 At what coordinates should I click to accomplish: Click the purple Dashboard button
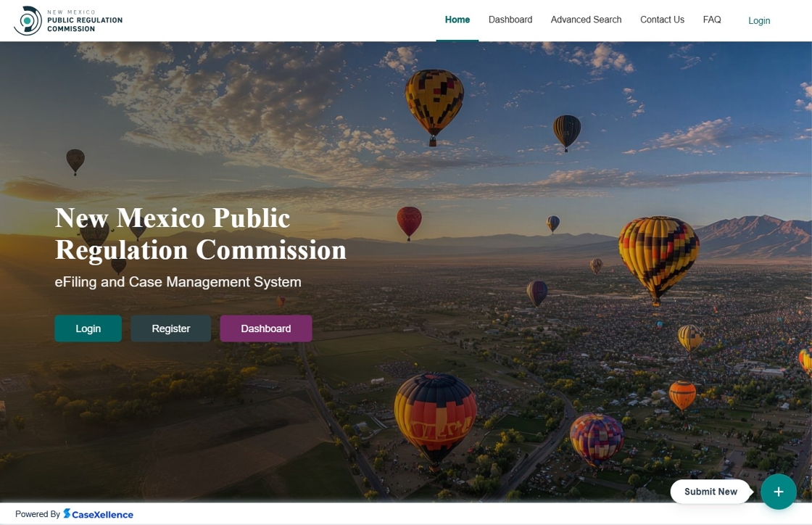265,328
